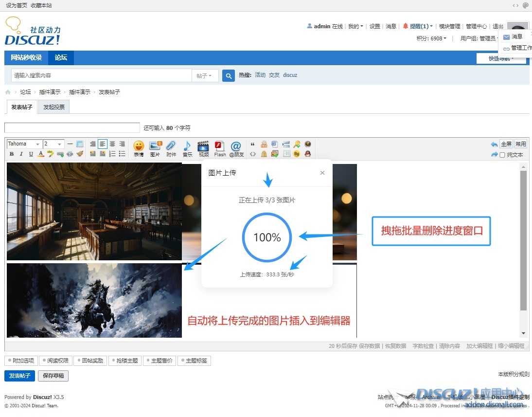Expand the 阅读权限 read permission section
Image resolution: width=532 pixels, height=417 pixels.
pyautogui.click(x=55, y=361)
